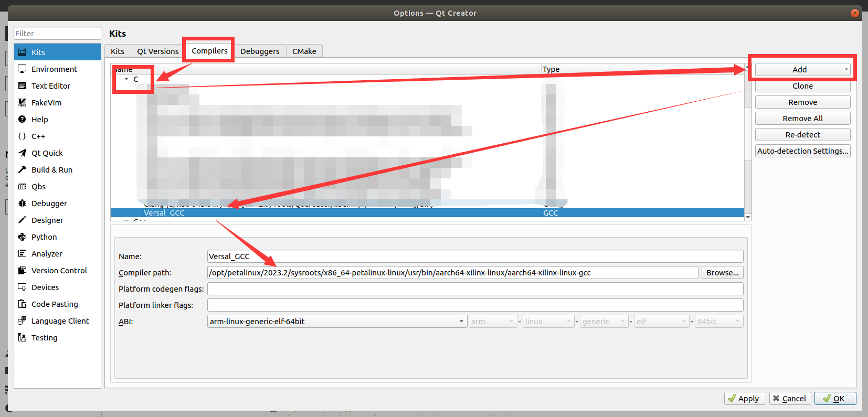Viewport: 868px width, 417px height.
Task: Open the Environment settings icon
Action: (22, 69)
